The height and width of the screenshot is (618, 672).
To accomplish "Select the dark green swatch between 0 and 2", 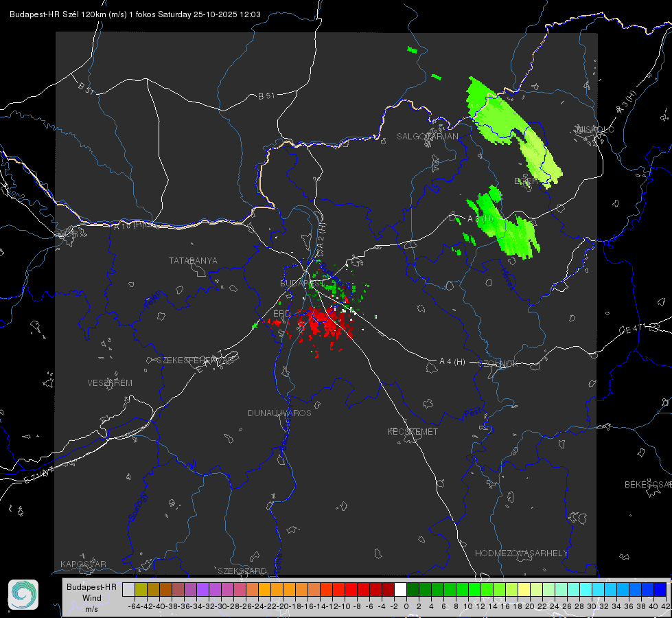I will [413, 589].
